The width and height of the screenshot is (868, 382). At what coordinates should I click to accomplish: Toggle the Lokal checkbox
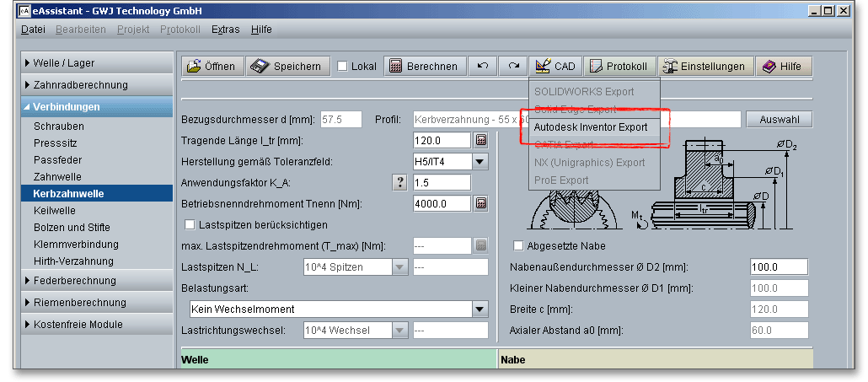(343, 67)
